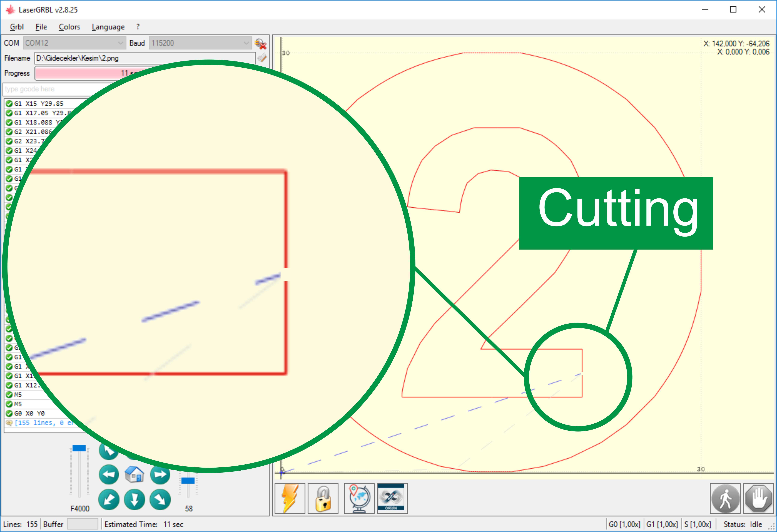The height and width of the screenshot is (532, 777).
Task: Jog down with the down arrow button
Action: tap(134, 500)
